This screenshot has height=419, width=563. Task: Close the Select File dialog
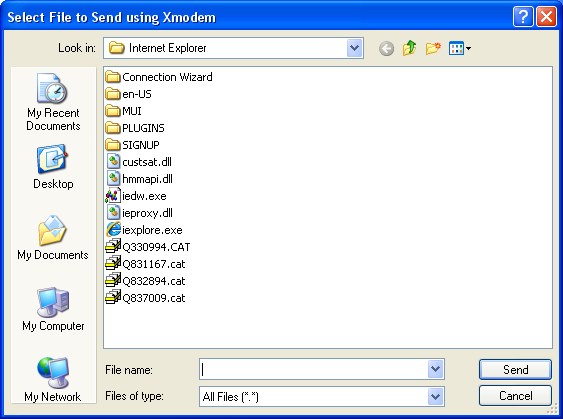click(x=546, y=17)
